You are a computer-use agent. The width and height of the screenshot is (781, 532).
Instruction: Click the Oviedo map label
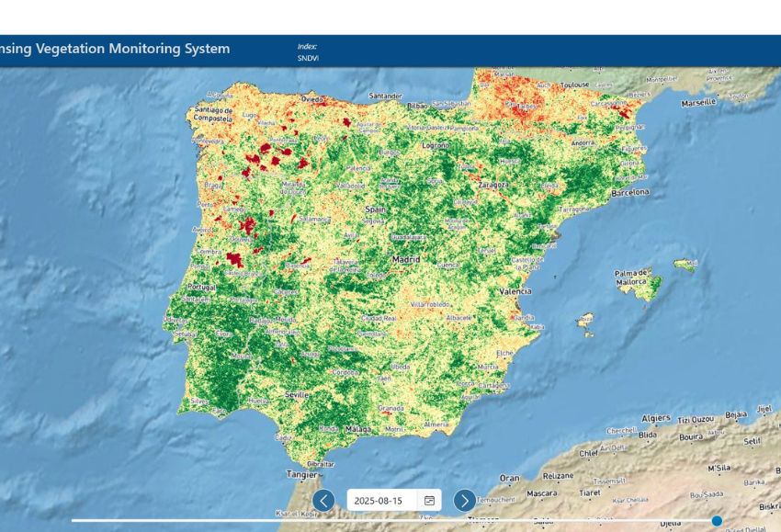[x=312, y=99]
